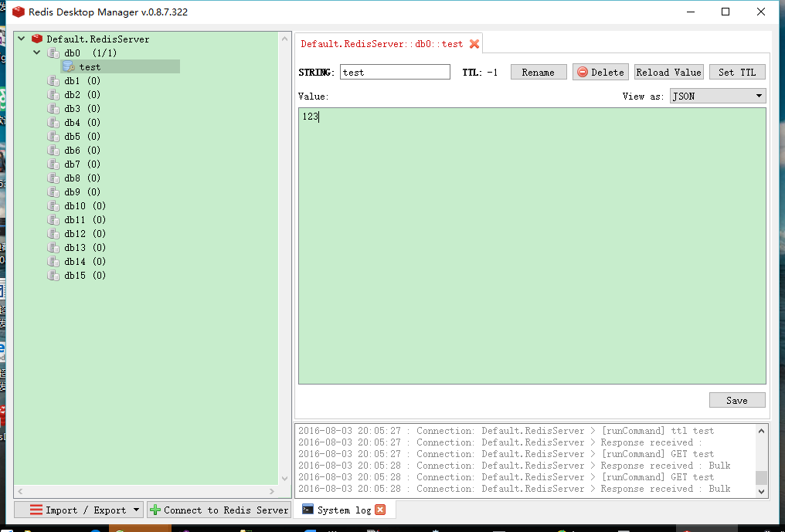Click the tree panel horizontal scroll right arrow
785x532 pixels.
point(272,491)
